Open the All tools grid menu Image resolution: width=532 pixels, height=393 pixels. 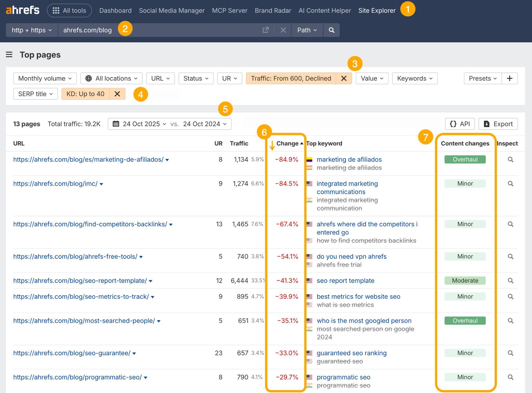69,10
